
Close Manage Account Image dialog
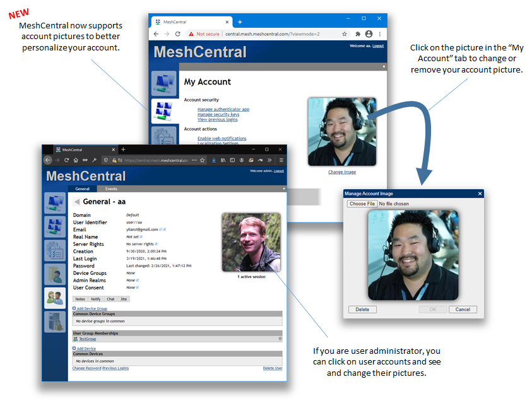tap(480, 194)
